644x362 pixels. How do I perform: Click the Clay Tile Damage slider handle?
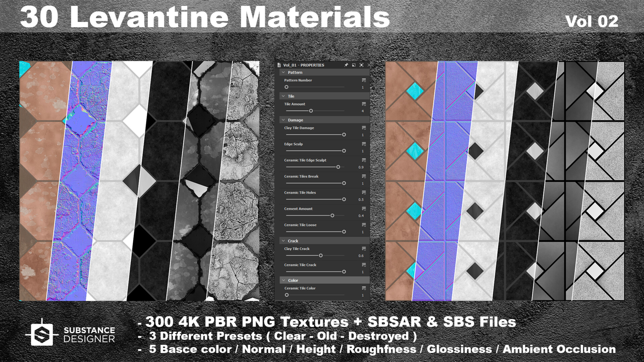[x=344, y=135]
